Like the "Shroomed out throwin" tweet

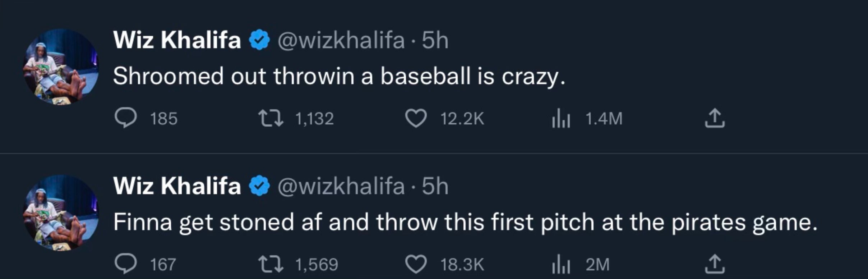point(416,119)
